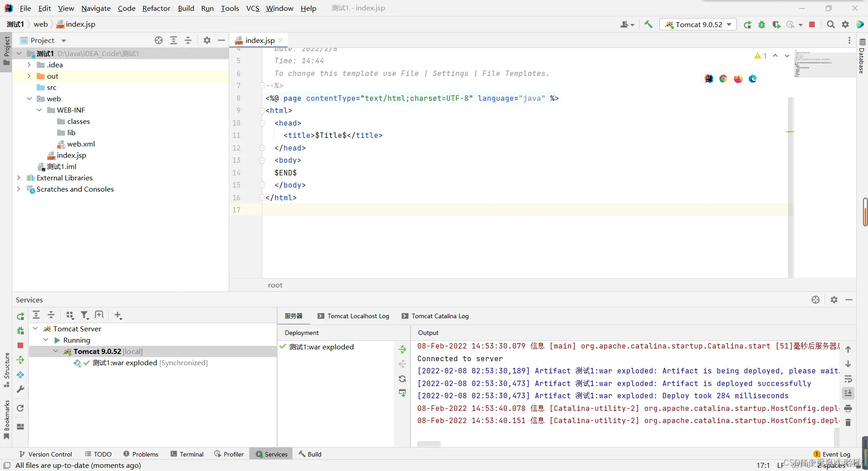The height and width of the screenshot is (471, 868).
Task: Toggle soft-wrap in the Output console
Action: 848,379
